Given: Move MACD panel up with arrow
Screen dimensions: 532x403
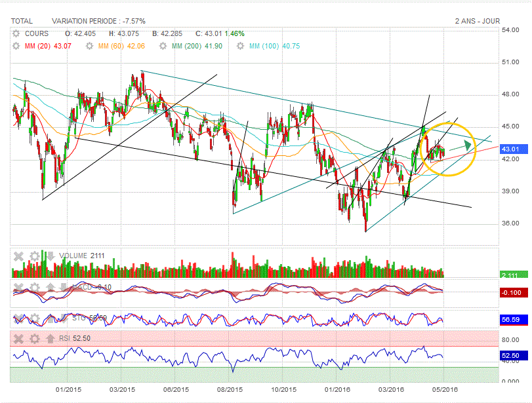Looking at the screenshot, I should (51, 288).
